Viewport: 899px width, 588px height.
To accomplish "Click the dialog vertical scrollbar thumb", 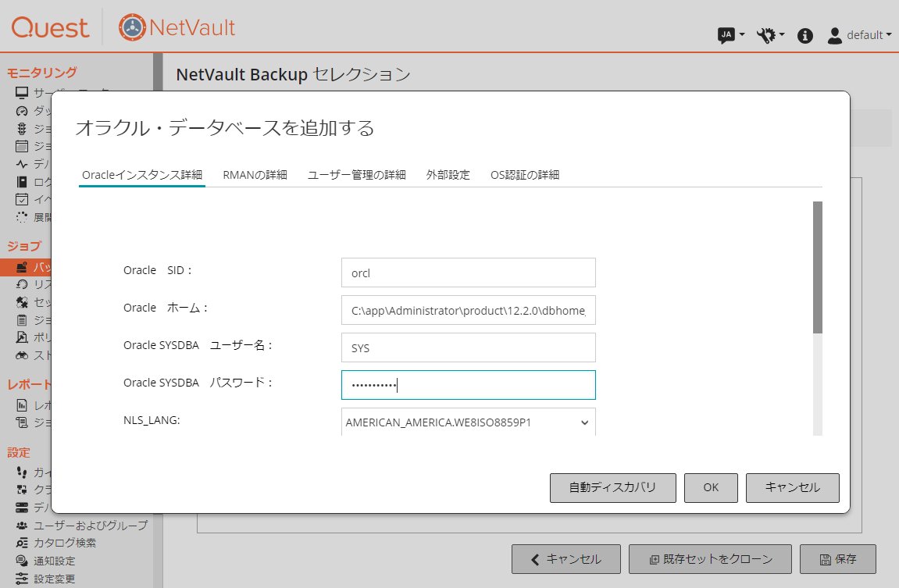I will click(818, 267).
